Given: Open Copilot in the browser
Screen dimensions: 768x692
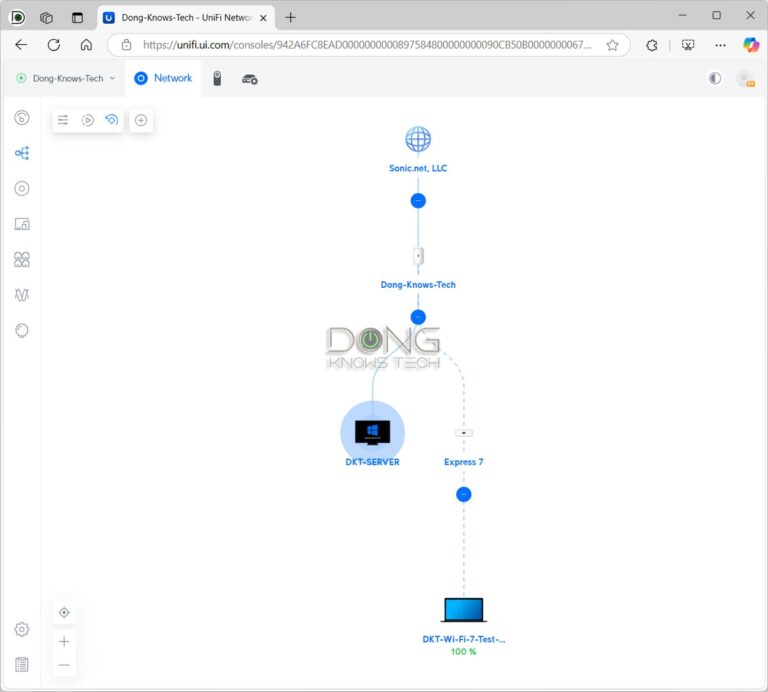Looking at the screenshot, I should pyautogui.click(x=751, y=45).
